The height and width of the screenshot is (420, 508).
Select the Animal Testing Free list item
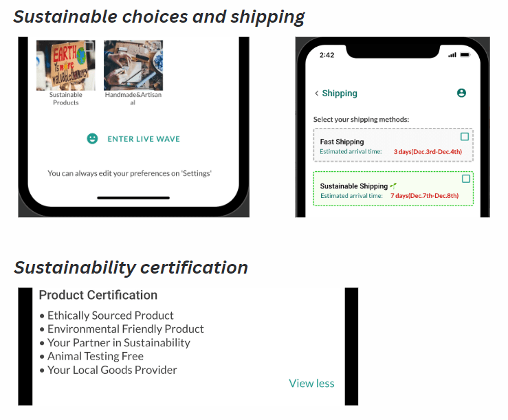pos(95,356)
